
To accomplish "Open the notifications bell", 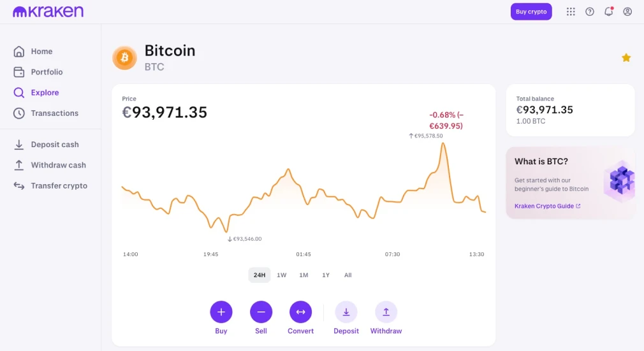I will pos(608,11).
